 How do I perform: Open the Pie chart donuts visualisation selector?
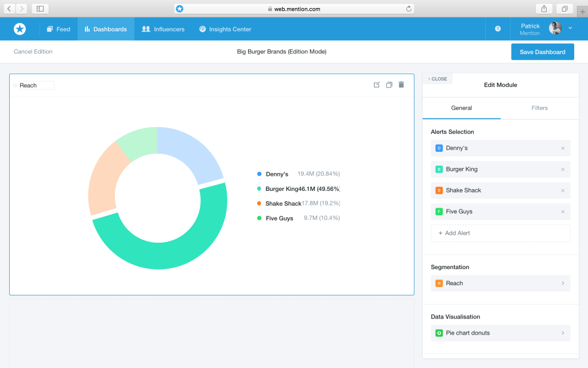500,333
